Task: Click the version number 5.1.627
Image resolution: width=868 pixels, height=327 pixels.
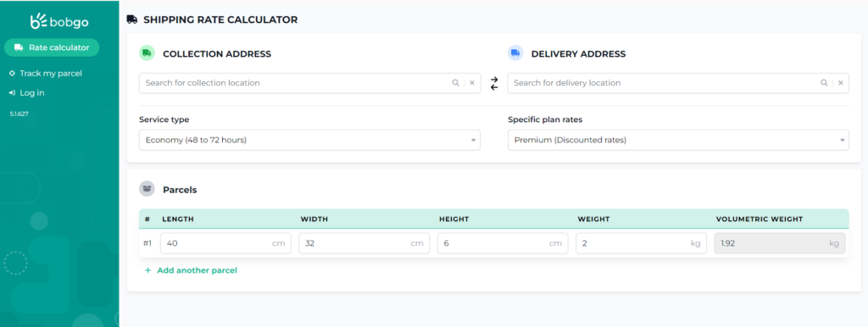Action: click(x=19, y=114)
